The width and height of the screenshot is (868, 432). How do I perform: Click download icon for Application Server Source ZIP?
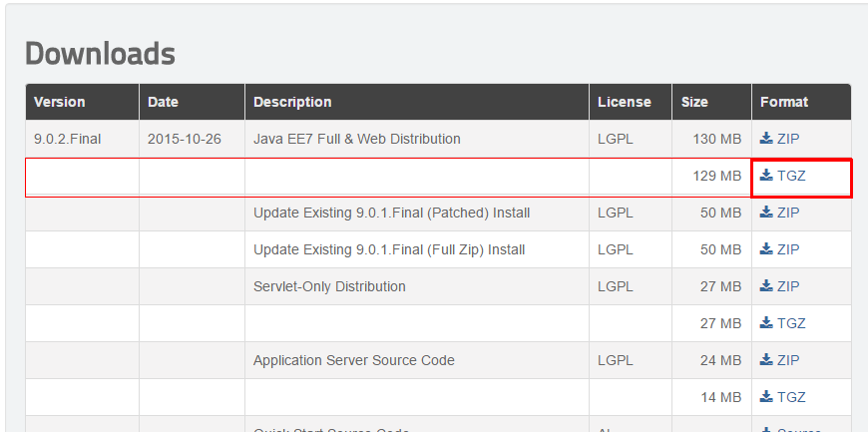click(x=766, y=359)
